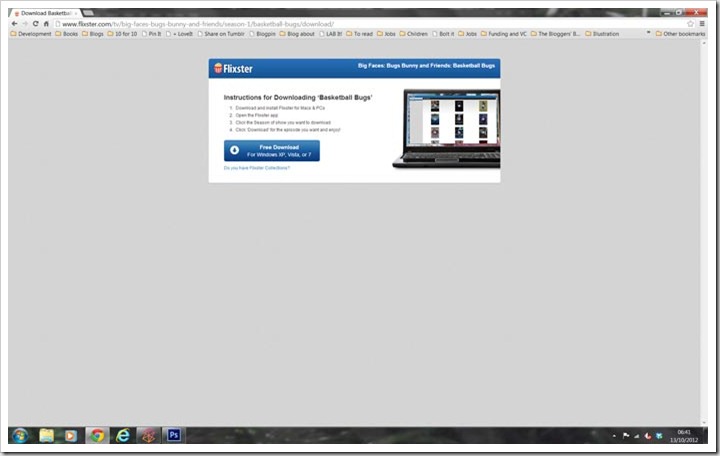Bookmark this page with the star icon

(x=690, y=24)
